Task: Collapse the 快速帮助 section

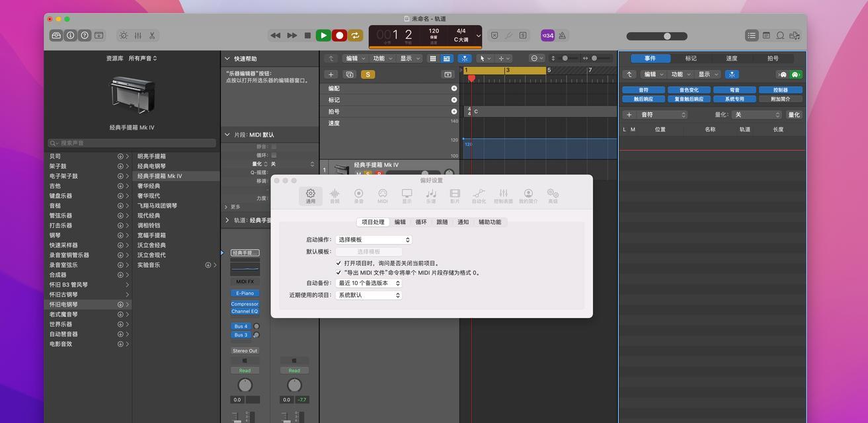Action: click(x=227, y=59)
